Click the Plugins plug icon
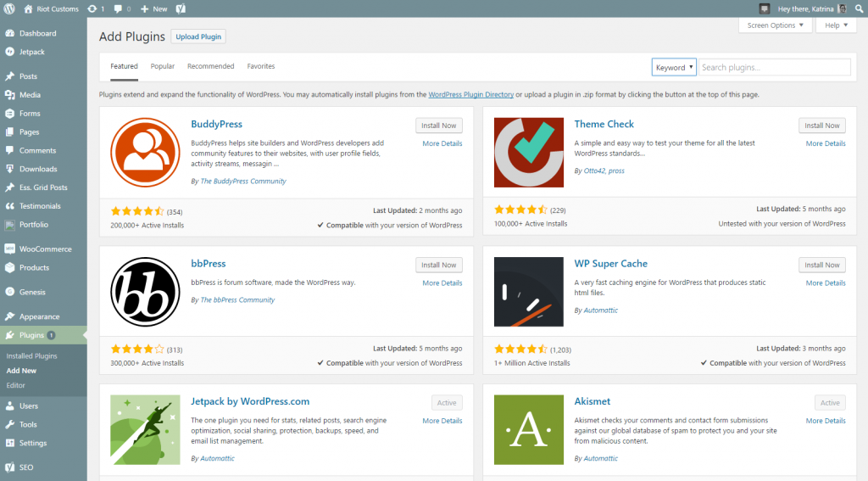The width and height of the screenshot is (868, 481). [x=10, y=335]
